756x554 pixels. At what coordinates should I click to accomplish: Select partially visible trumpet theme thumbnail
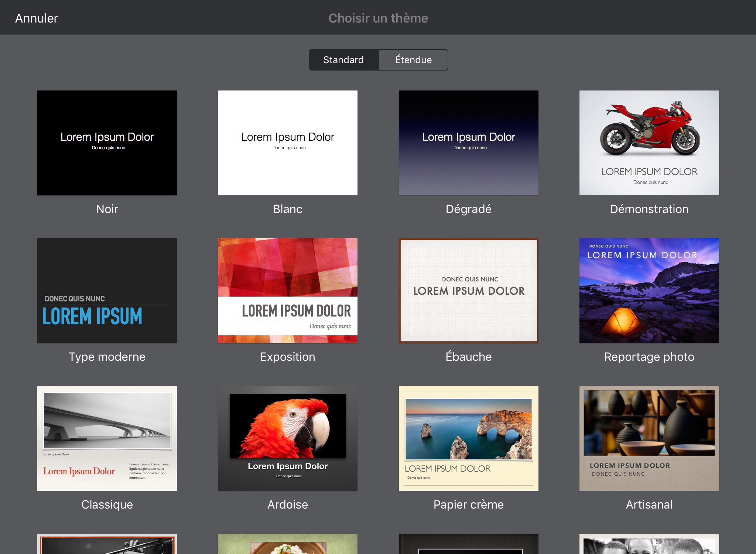(x=107, y=544)
